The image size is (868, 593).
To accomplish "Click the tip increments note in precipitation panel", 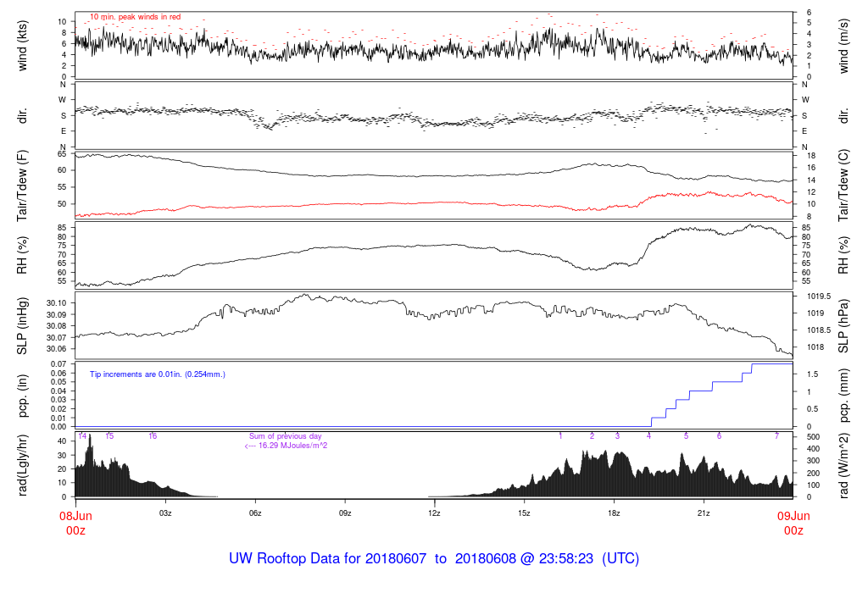I will [x=158, y=374].
